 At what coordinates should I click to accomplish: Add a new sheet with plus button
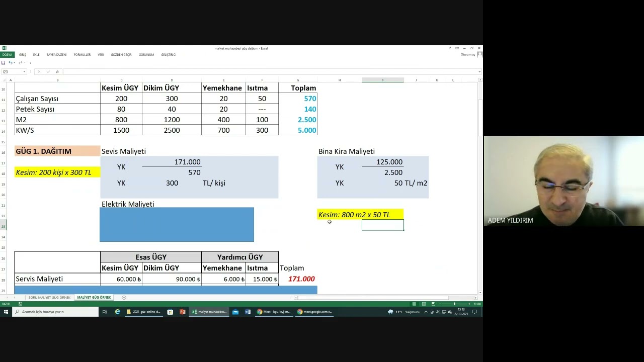124,298
